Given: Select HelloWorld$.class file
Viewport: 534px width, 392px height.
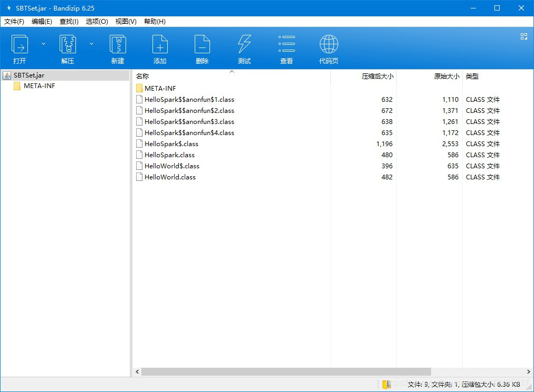Looking at the screenshot, I should tap(172, 166).
